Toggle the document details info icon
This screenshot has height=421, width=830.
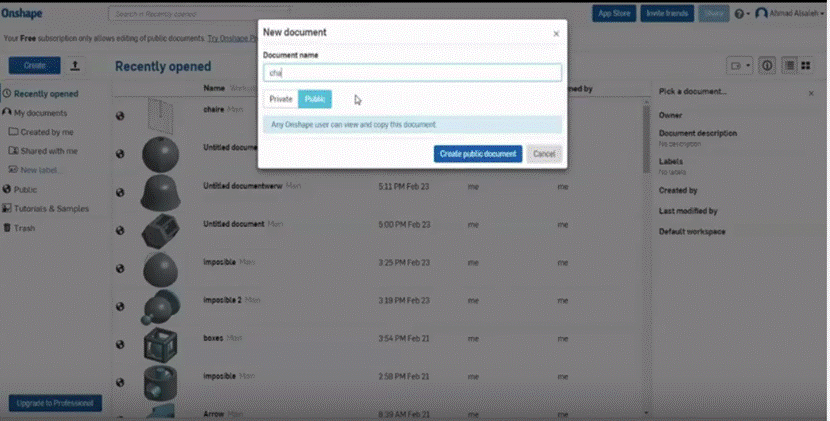point(767,66)
